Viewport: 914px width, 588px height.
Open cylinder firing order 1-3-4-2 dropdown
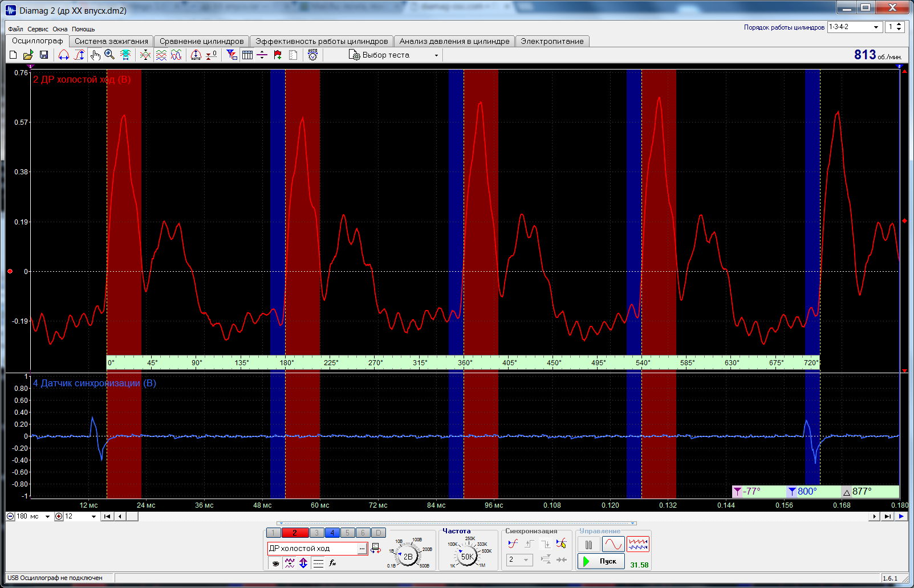pos(855,27)
